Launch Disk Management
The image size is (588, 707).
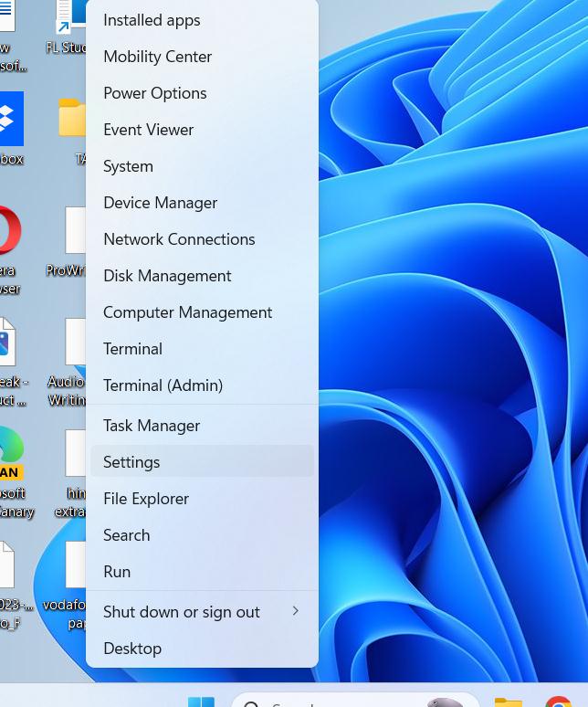[202, 276]
